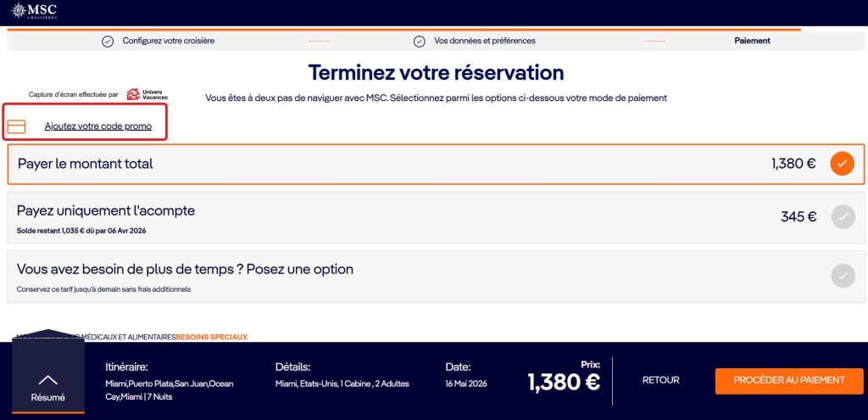
Task: Go to Vos données et préférences step
Action: tap(484, 41)
